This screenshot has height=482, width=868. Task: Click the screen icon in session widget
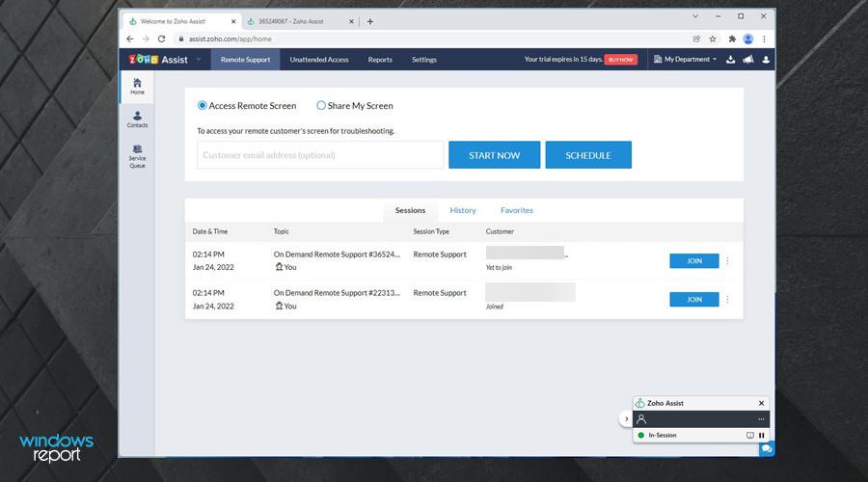click(750, 436)
